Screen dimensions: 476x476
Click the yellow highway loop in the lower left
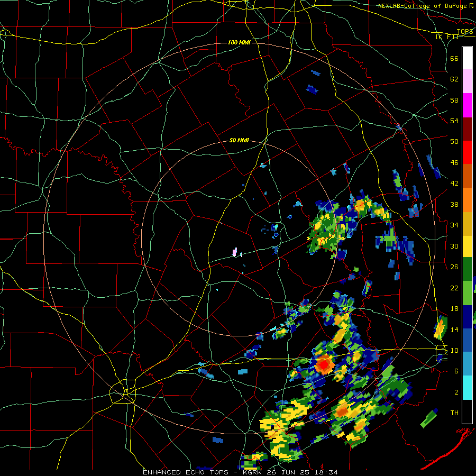click(x=122, y=391)
